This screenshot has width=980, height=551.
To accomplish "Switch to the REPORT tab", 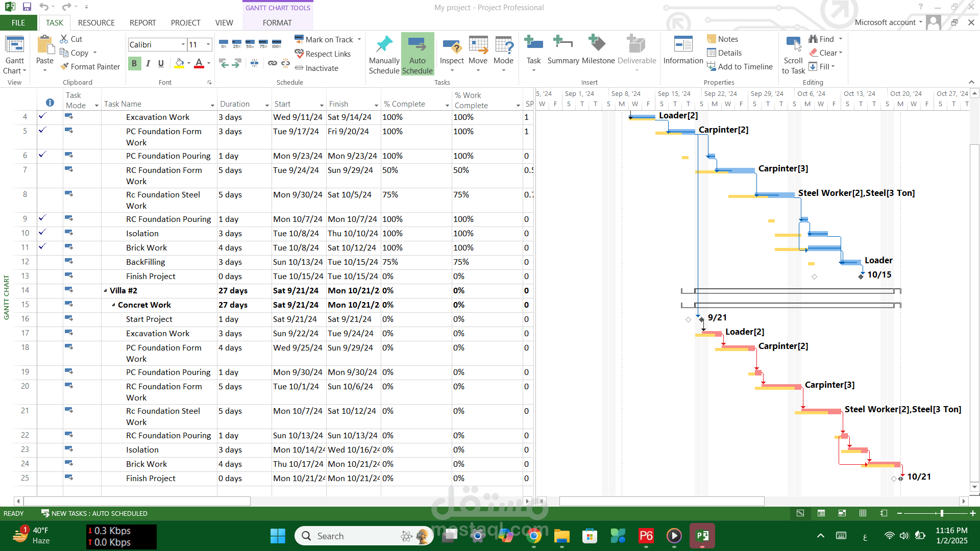I will 142,22.
